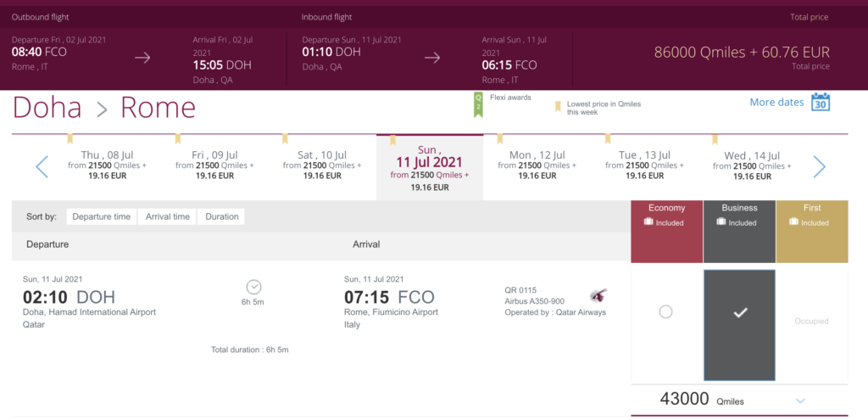868x420 pixels.
Task: Open the More dates link
Action: [x=776, y=102]
